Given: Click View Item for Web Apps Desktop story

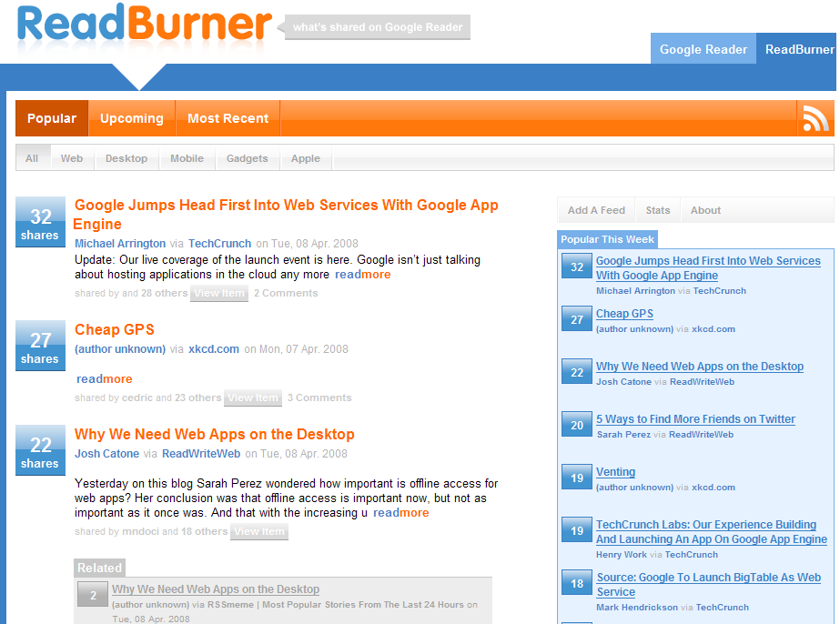Looking at the screenshot, I should point(259,531).
